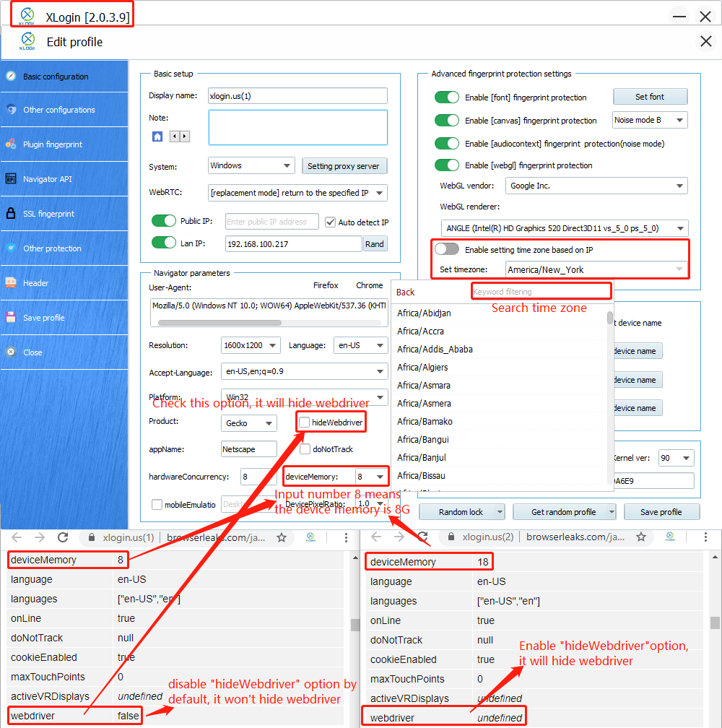Image resolution: width=722 pixels, height=728 pixels.
Task: Click the Plugin fingerprint sidebar icon
Action: point(11,144)
